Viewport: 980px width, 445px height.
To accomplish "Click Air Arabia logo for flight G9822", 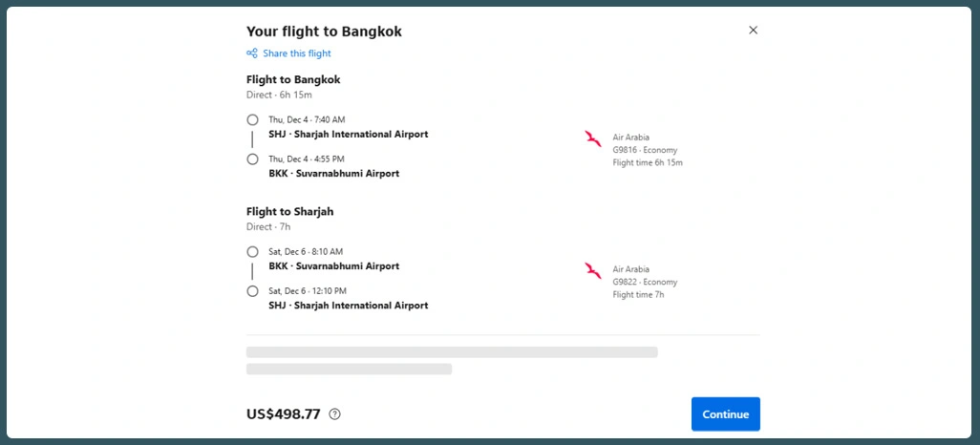I will (x=593, y=271).
